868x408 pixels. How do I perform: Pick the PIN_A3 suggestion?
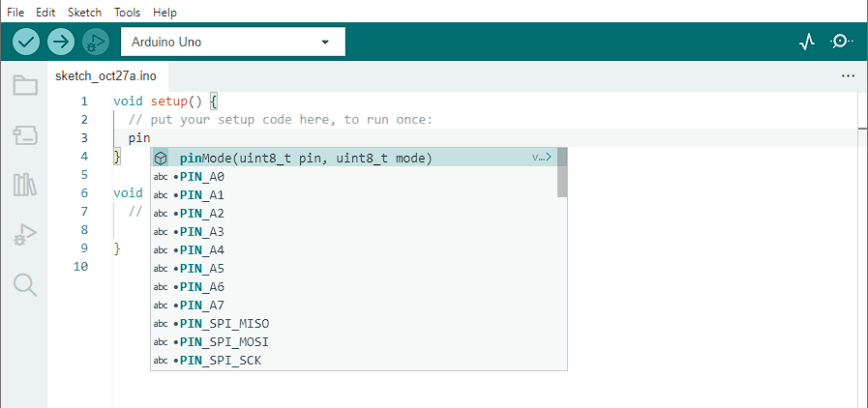click(354, 232)
